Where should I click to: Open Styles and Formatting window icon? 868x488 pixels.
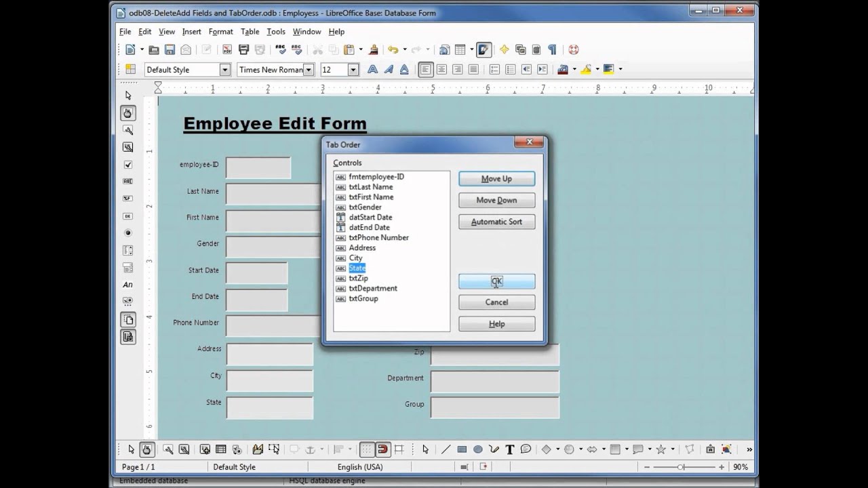pos(130,69)
